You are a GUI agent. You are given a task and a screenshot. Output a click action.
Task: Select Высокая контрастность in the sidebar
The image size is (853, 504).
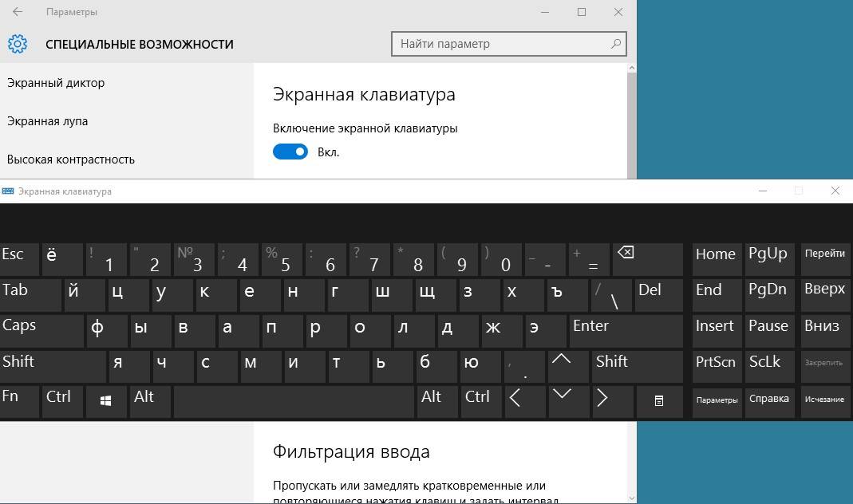(x=71, y=159)
